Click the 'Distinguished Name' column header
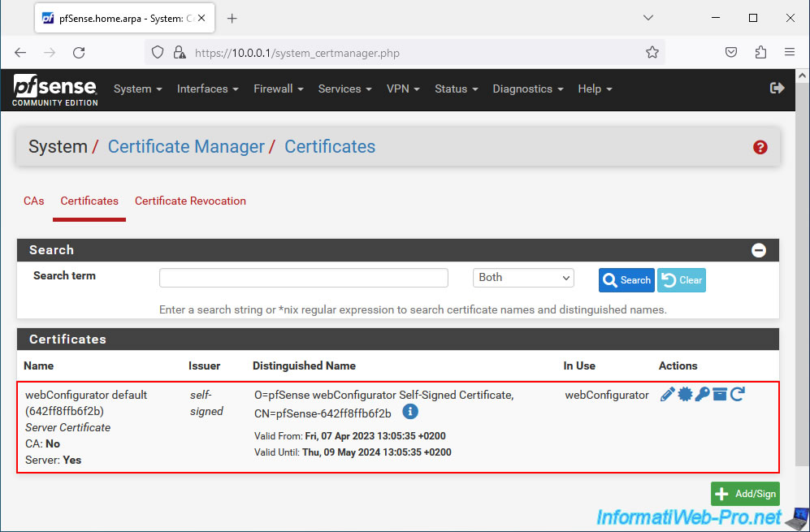The height and width of the screenshot is (532, 810). point(305,365)
